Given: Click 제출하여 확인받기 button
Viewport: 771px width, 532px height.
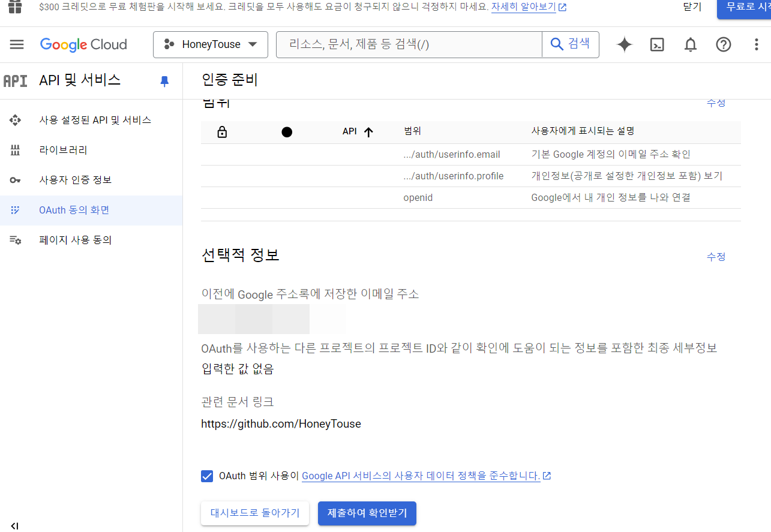Looking at the screenshot, I should 367,513.
